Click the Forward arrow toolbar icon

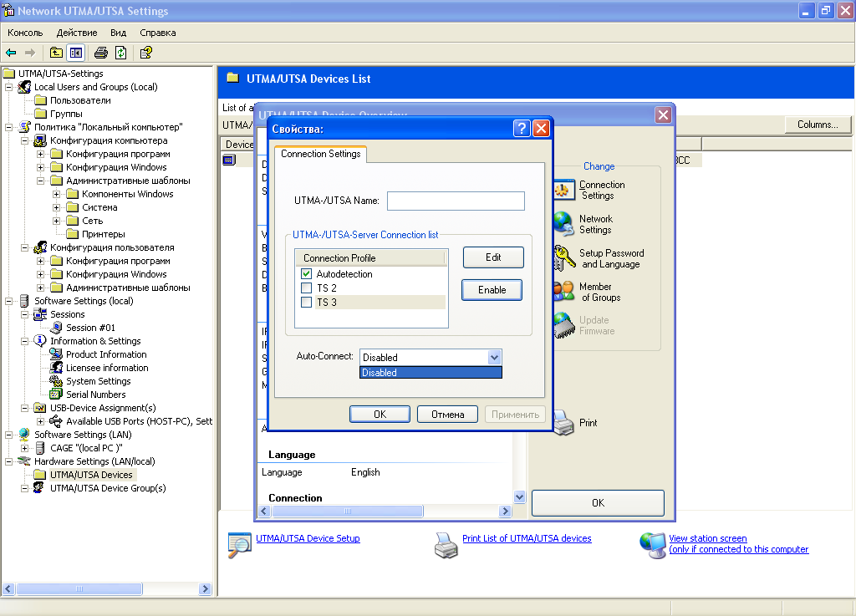pyautogui.click(x=30, y=53)
